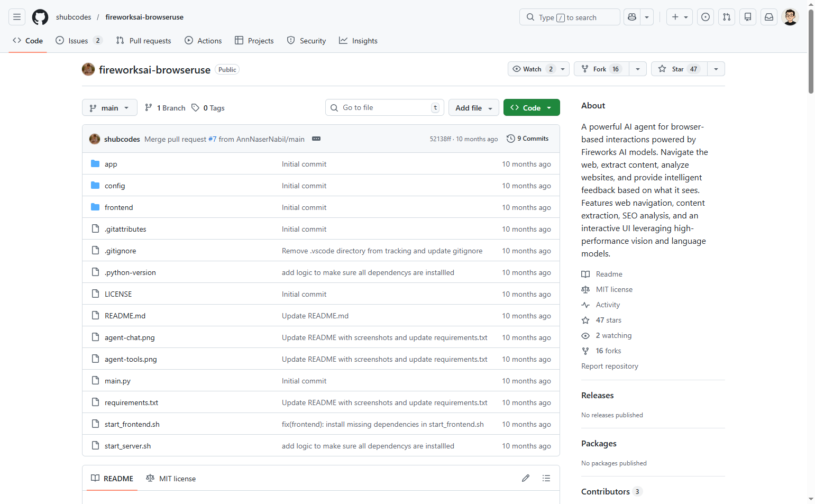Open the Actions tab
The height and width of the screenshot is (504, 815).
[203, 41]
